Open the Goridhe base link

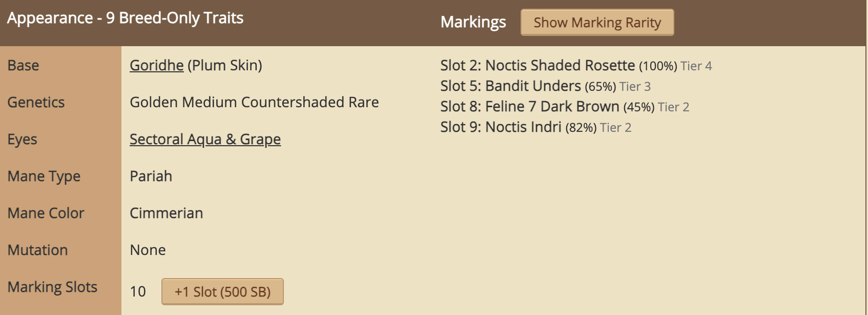(156, 65)
